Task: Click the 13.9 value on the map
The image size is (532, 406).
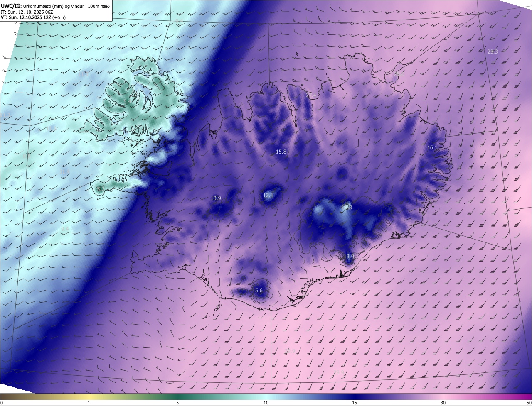Action: coord(216,198)
